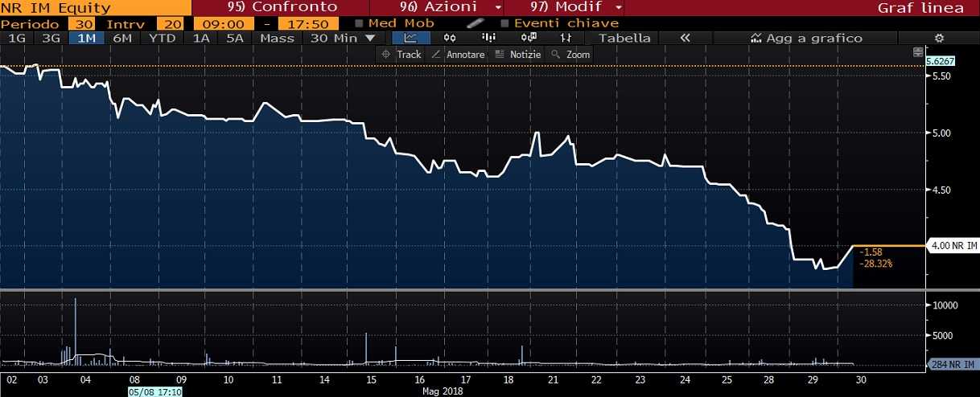Select the Mass maximum range

click(x=278, y=38)
